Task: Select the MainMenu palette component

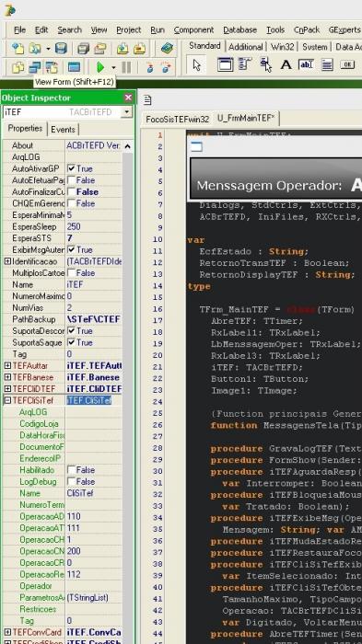Action: [x=245, y=64]
